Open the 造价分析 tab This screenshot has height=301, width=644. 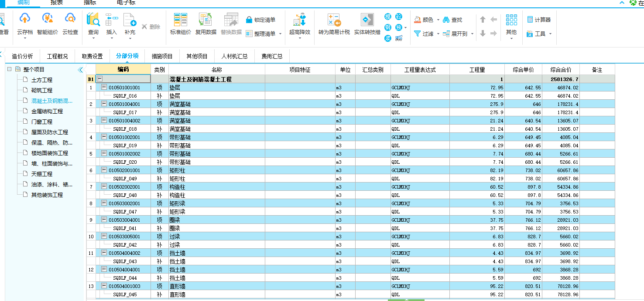click(x=22, y=56)
